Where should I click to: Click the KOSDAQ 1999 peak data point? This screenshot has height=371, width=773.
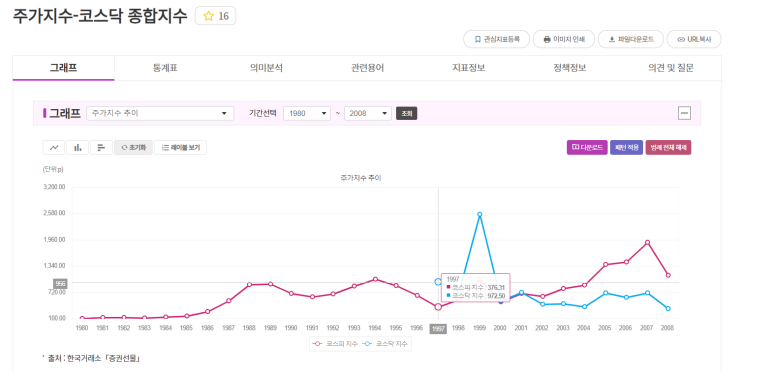(x=479, y=214)
